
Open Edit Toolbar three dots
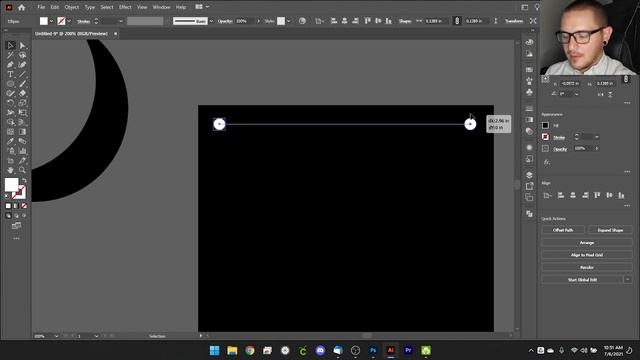click(16, 238)
